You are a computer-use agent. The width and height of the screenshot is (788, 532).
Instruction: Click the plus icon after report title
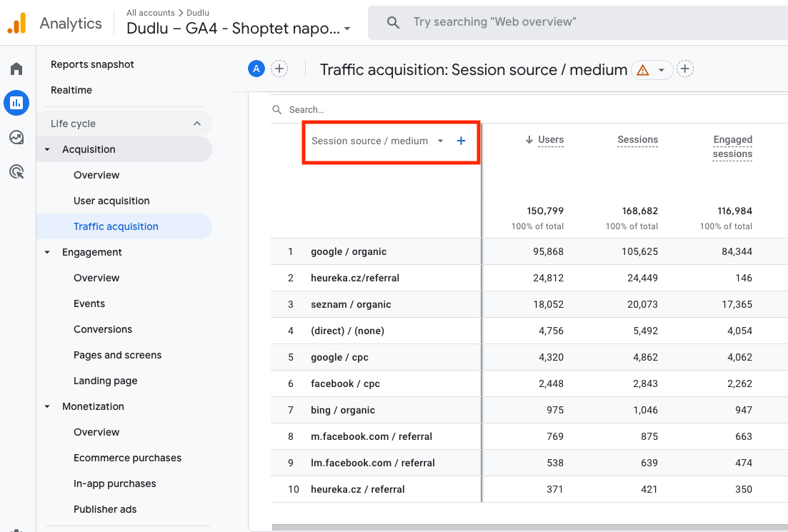click(x=685, y=69)
